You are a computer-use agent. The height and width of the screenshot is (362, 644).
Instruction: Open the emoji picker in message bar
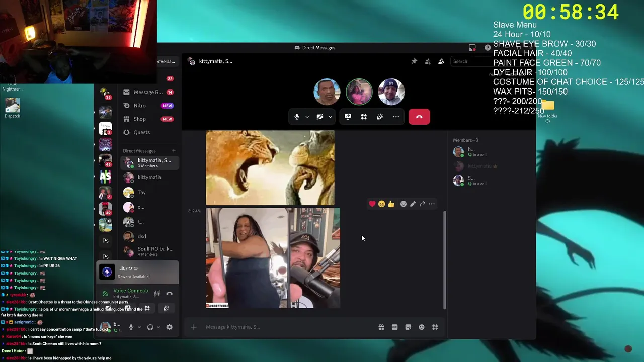tap(422, 327)
